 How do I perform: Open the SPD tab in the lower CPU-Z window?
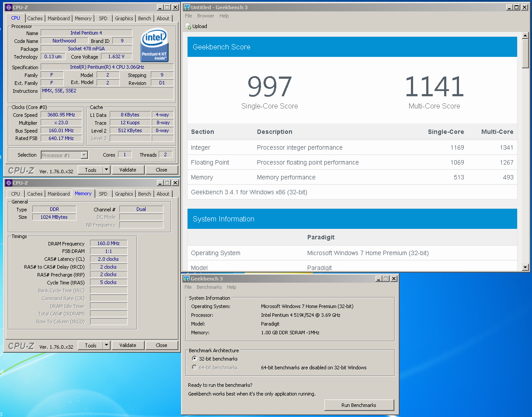coord(103,194)
